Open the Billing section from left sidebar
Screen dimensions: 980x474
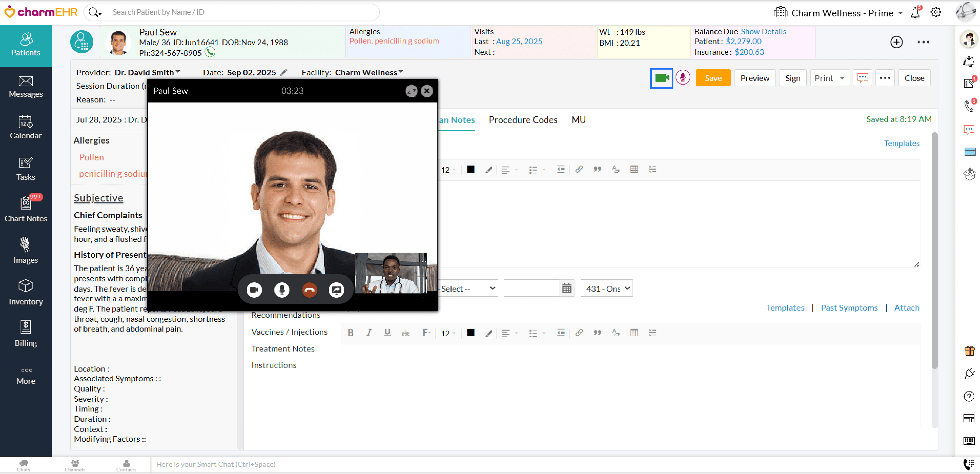pyautogui.click(x=25, y=334)
